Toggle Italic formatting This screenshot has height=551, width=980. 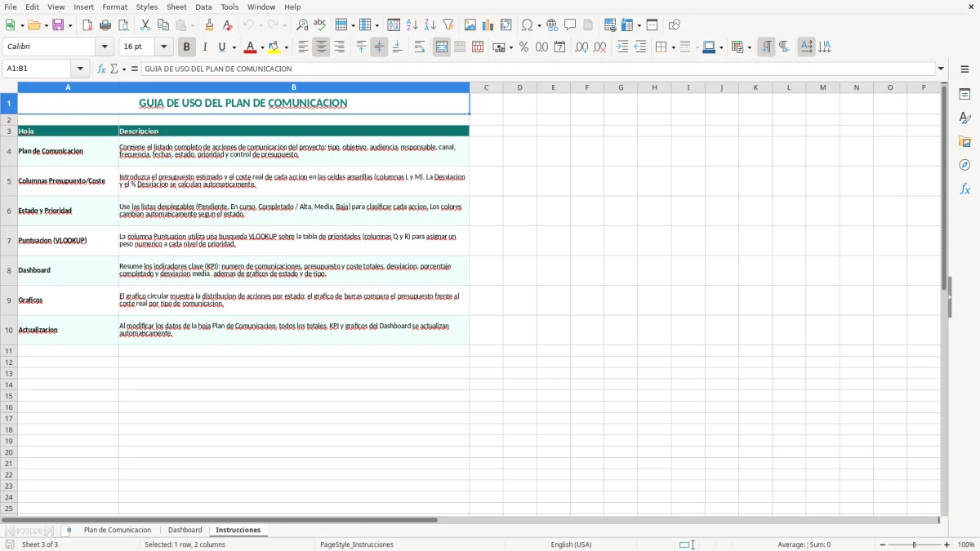205,47
